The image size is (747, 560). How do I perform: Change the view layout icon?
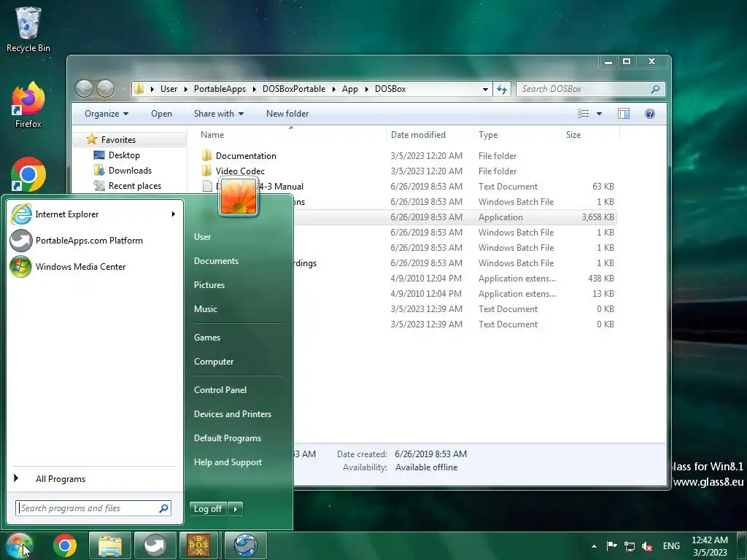tap(583, 113)
